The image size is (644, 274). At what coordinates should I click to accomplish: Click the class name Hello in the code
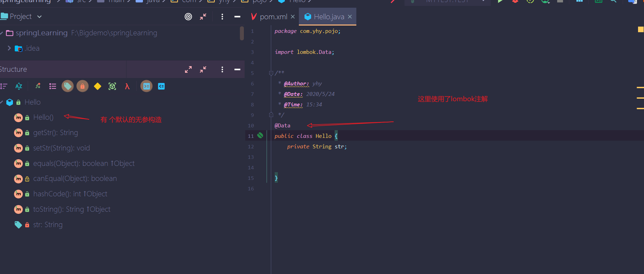pos(323,136)
